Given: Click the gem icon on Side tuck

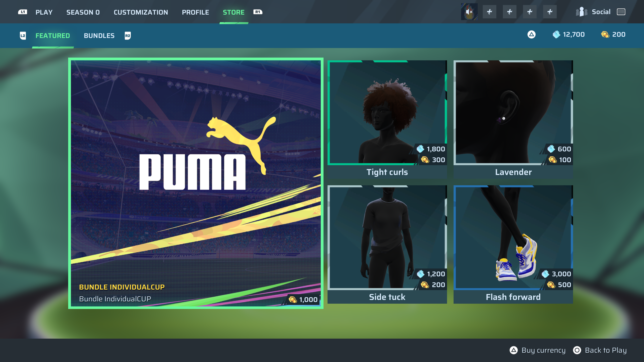Looking at the screenshot, I should tap(421, 274).
